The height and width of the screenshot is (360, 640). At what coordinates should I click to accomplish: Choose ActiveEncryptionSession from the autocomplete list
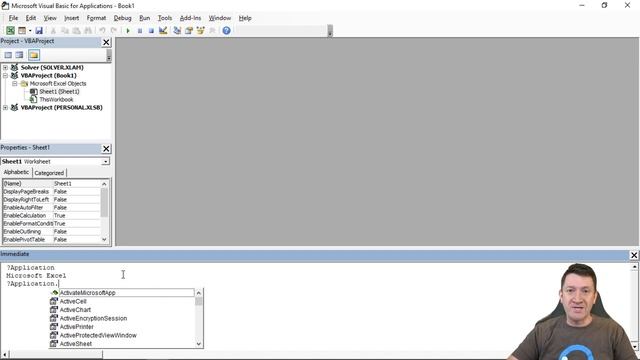pos(121,318)
